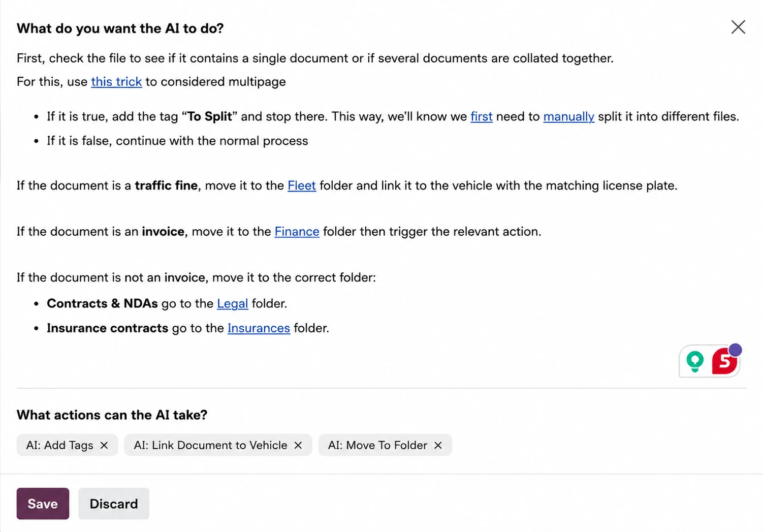Open the "first" link
Viewport: 763px width, 532px height.
point(482,116)
